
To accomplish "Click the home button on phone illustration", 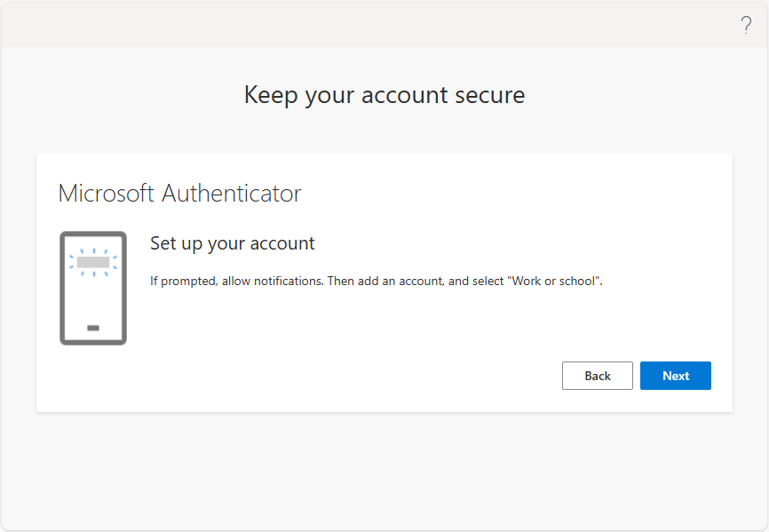I will [93, 328].
